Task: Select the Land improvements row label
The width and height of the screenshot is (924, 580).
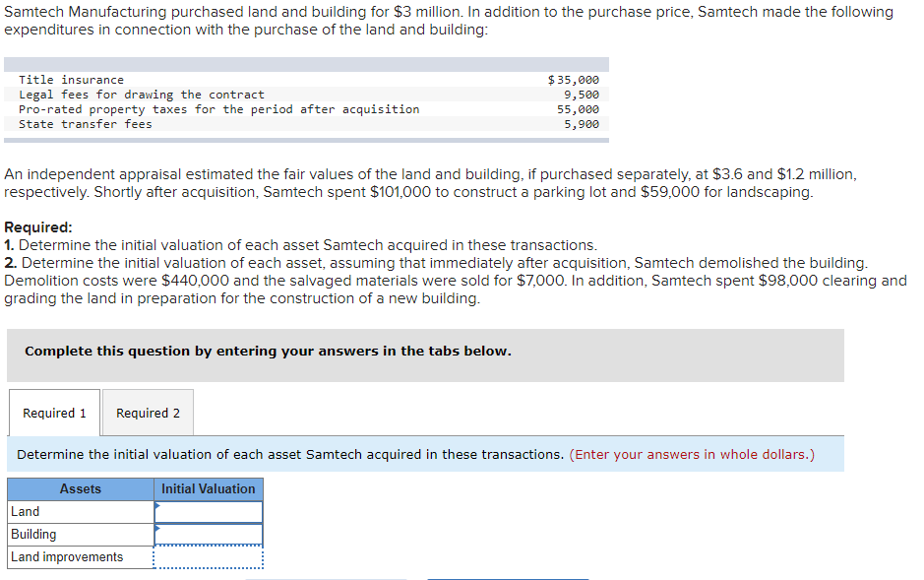Action: click(66, 556)
